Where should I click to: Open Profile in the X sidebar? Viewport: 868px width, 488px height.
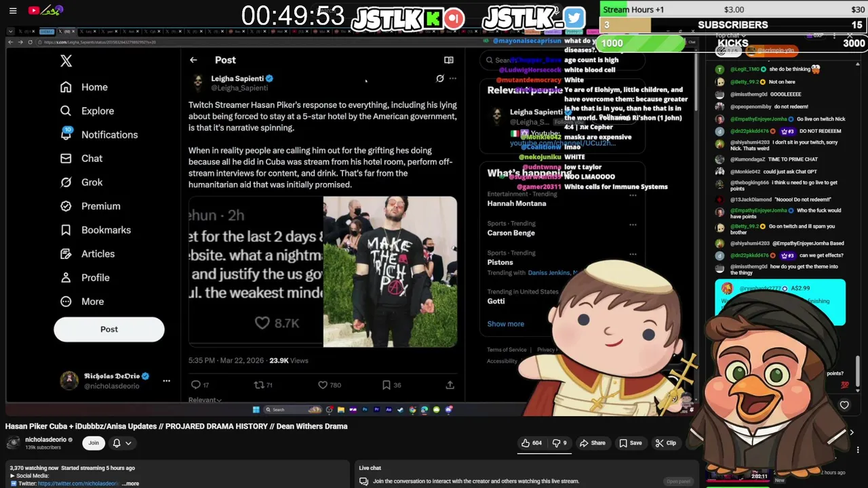(85, 277)
